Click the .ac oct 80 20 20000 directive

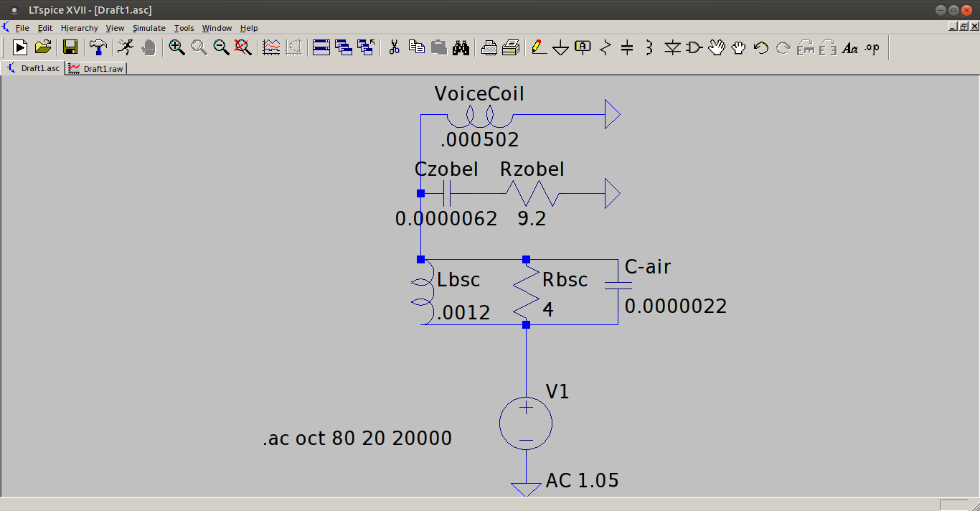[x=357, y=438]
